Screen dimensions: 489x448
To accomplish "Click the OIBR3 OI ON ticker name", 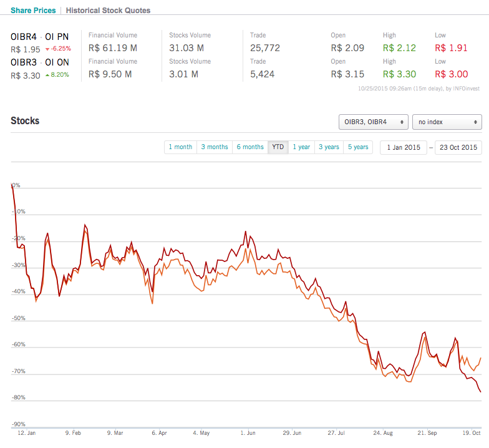I will coord(39,62).
